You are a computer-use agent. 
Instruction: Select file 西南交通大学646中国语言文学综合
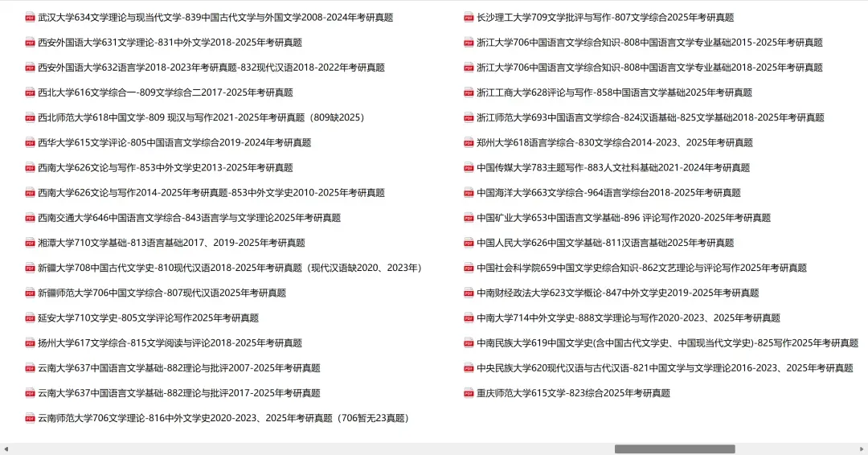click(190, 218)
